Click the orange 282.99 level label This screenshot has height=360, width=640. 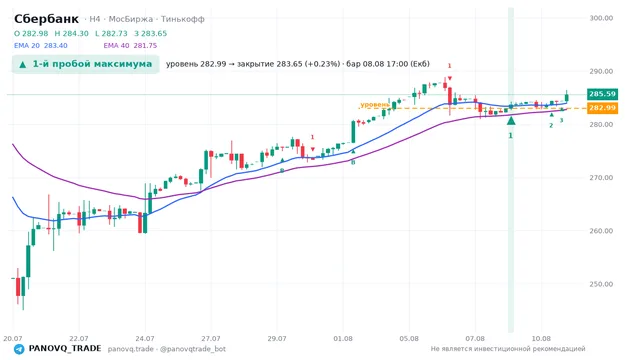pos(602,108)
